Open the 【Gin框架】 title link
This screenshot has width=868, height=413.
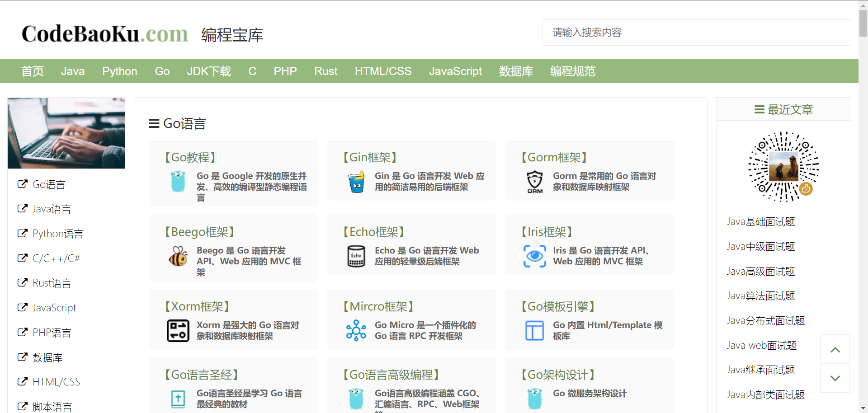[370, 157]
